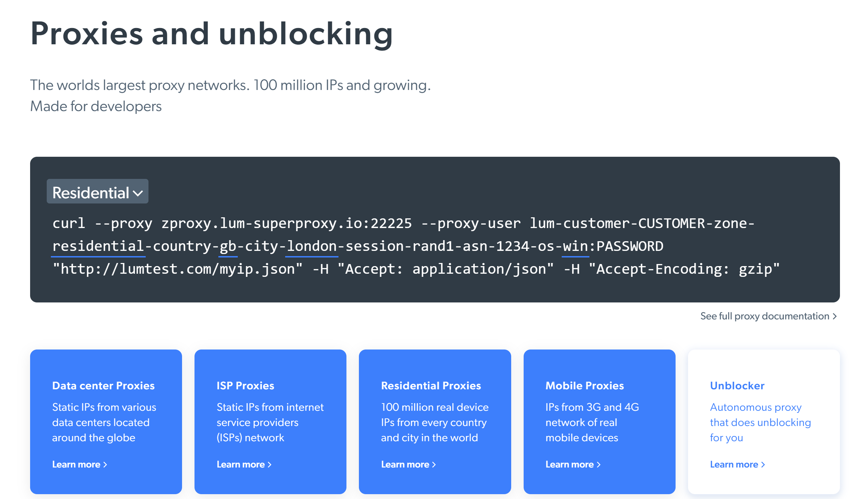This screenshot has width=868, height=499.
Task: Select the underlined os win parameter
Action: pyautogui.click(x=575, y=246)
